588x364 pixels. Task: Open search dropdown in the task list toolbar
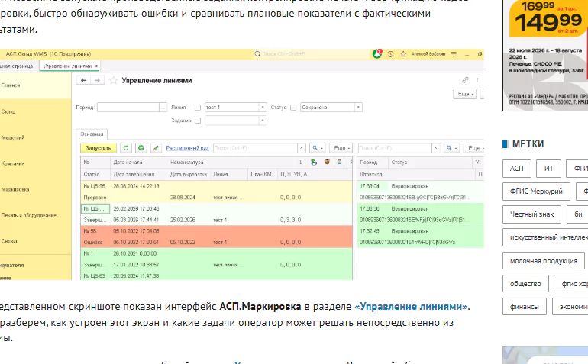tap(317, 148)
